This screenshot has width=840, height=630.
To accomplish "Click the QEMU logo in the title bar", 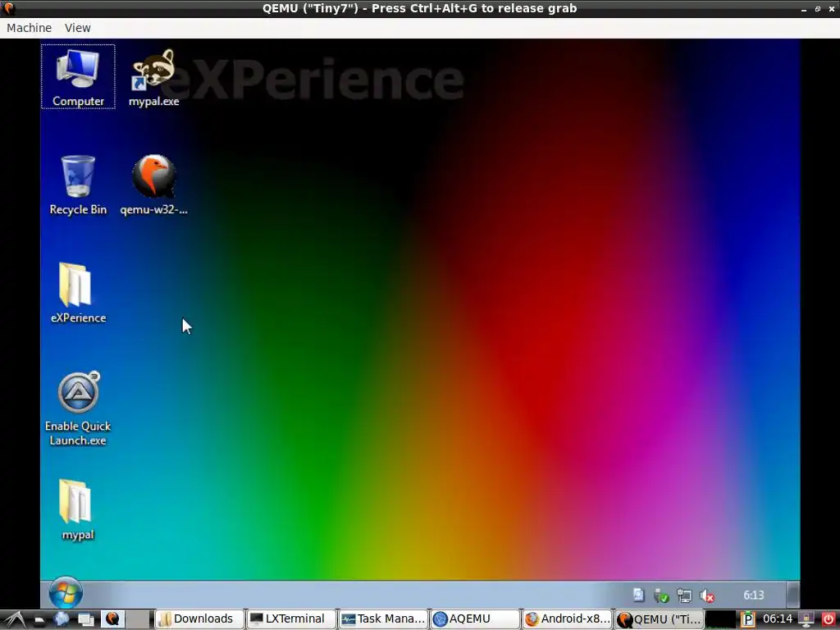I will 8,8.
